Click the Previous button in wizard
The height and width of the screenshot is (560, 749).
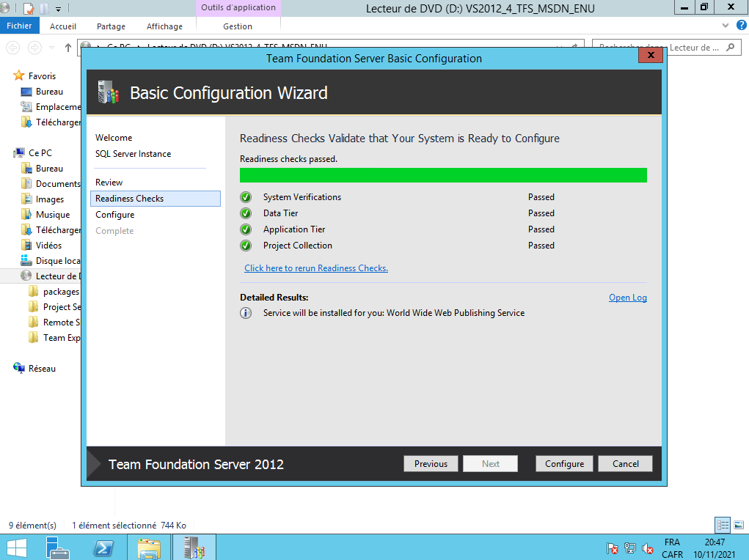[x=431, y=464]
